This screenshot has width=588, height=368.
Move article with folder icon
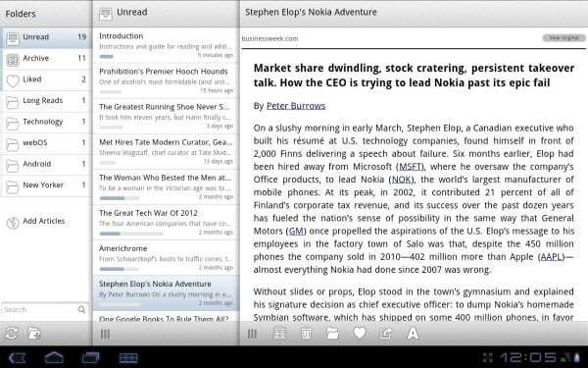pyautogui.click(x=332, y=333)
